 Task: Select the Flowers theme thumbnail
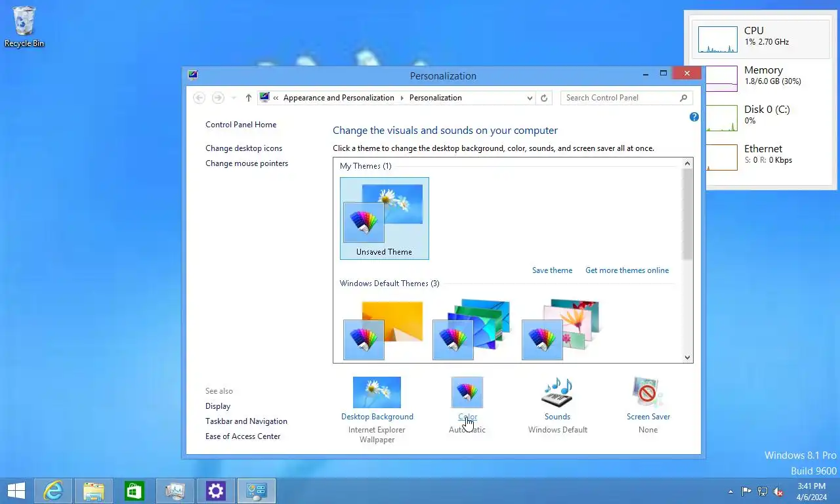click(561, 330)
